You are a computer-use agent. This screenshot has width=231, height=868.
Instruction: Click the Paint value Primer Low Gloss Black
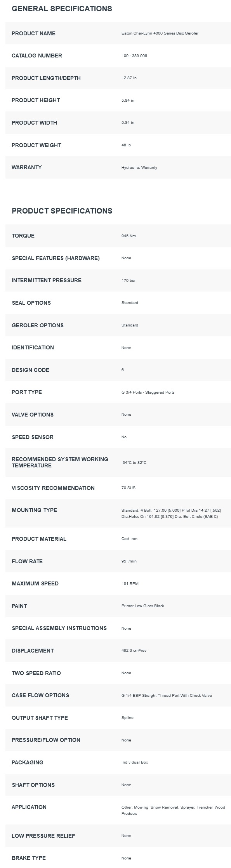click(143, 606)
